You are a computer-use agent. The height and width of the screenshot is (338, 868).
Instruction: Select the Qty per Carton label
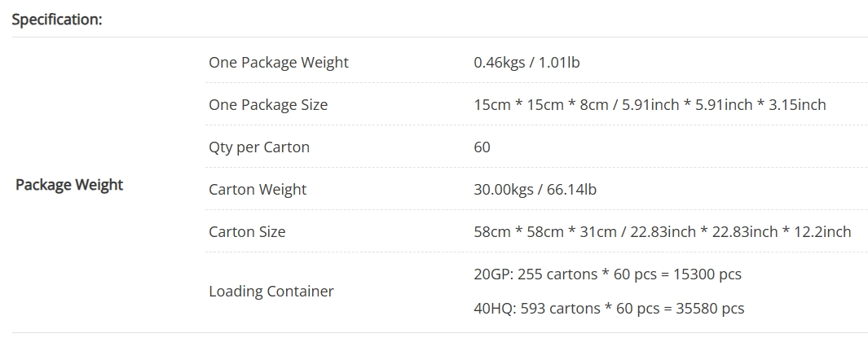click(x=259, y=147)
